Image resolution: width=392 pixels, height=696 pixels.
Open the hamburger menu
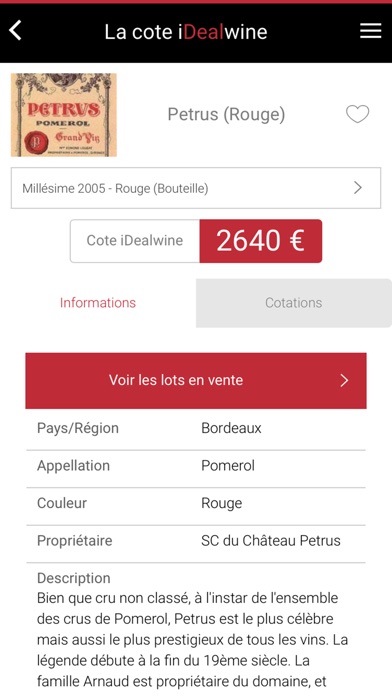coord(371,31)
